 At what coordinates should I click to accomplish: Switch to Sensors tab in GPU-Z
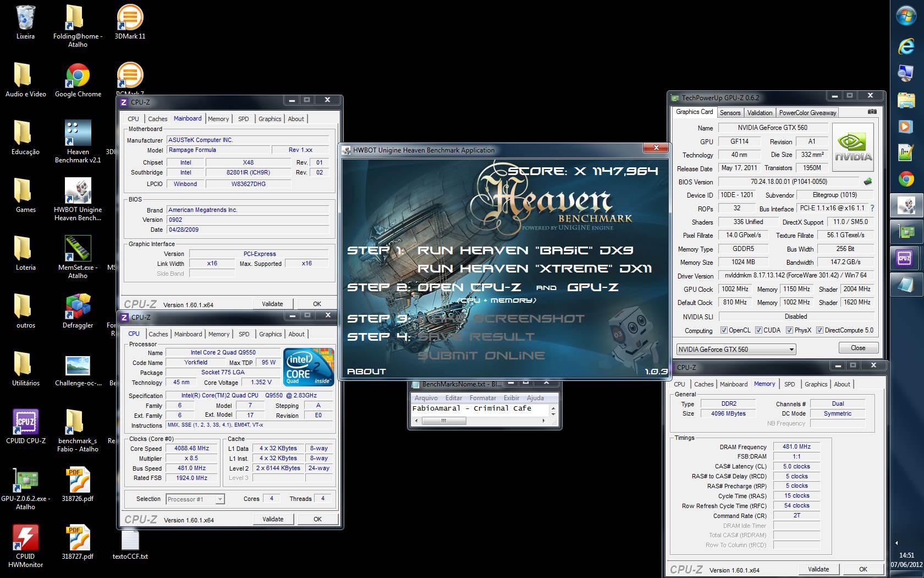coord(730,113)
